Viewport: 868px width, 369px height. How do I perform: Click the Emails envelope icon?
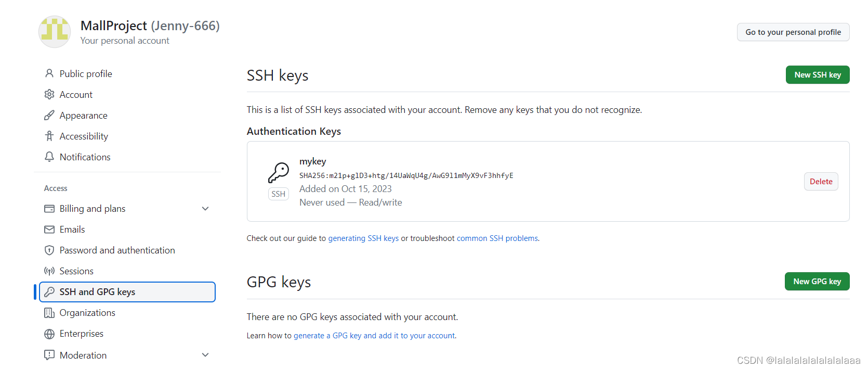point(49,230)
